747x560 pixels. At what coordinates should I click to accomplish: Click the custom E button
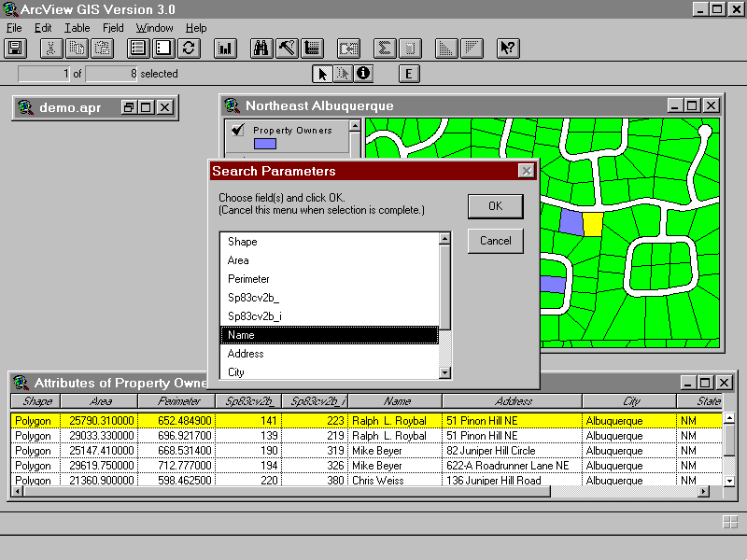409,74
